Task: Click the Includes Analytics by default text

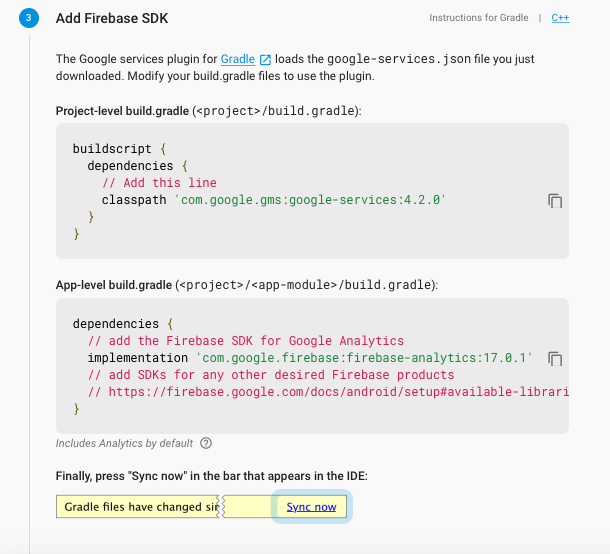Action: click(x=124, y=443)
